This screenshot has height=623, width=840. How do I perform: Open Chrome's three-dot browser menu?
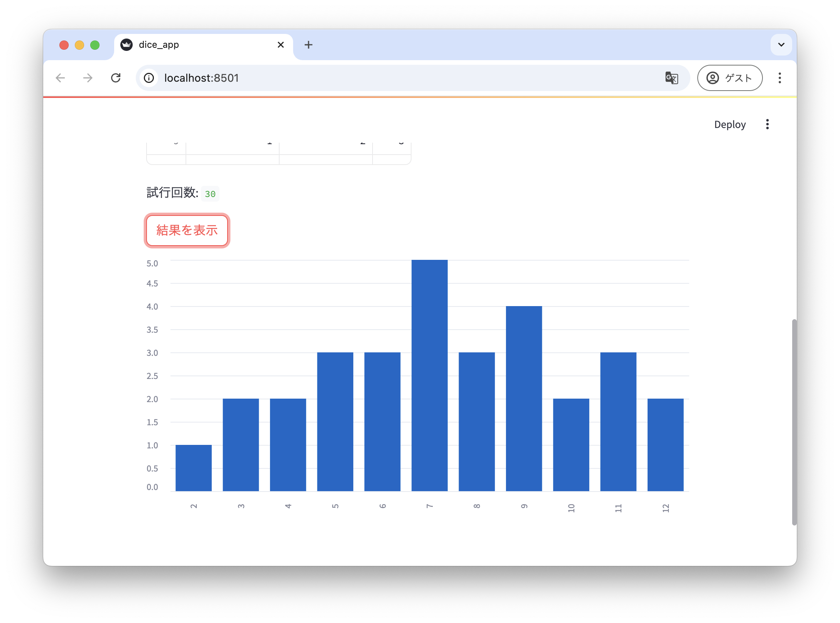point(779,78)
